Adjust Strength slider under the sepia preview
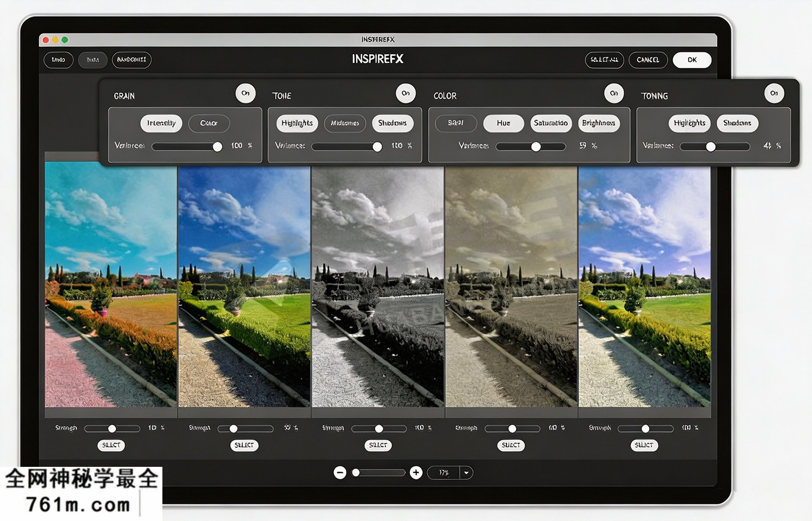This screenshot has height=521, width=812. (x=512, y=428)
